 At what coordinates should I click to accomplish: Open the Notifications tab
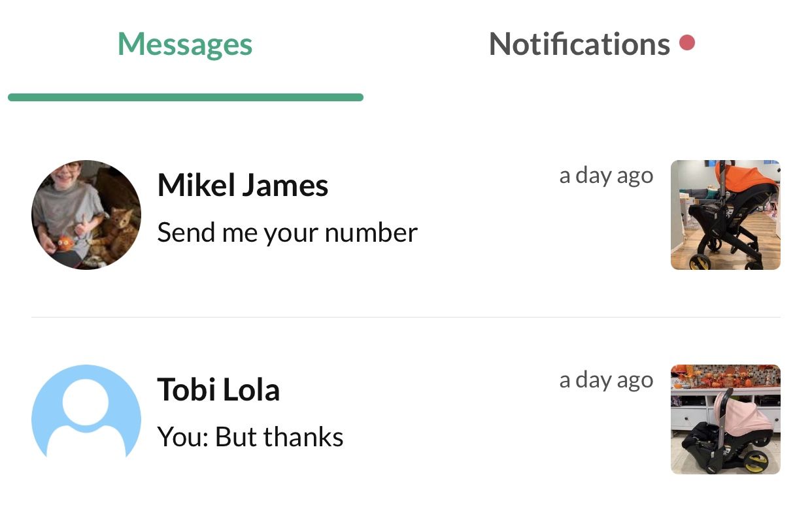click(592, 49)
